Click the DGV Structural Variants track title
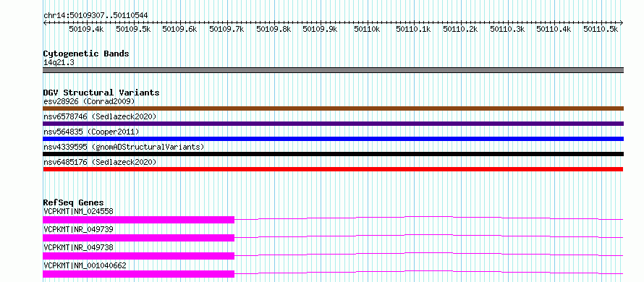This screenshot has height=282, width=644. tap(101, 93)
